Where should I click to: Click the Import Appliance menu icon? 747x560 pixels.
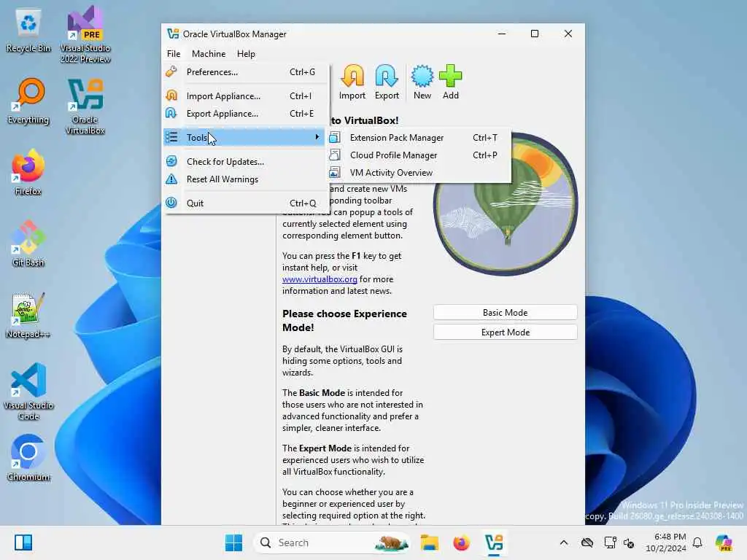click(171, 96)
